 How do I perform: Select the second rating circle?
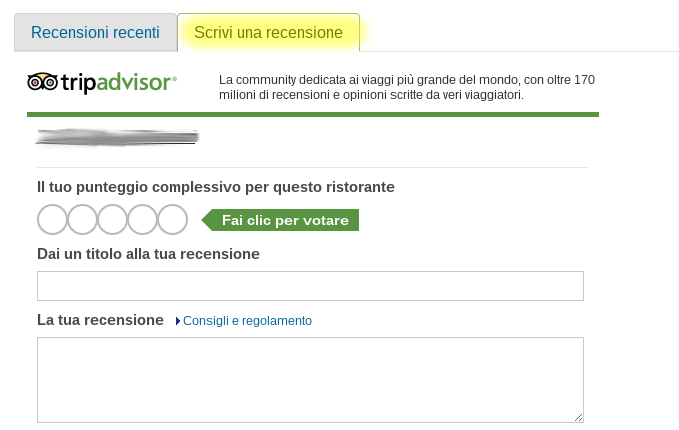coord(82,219)
